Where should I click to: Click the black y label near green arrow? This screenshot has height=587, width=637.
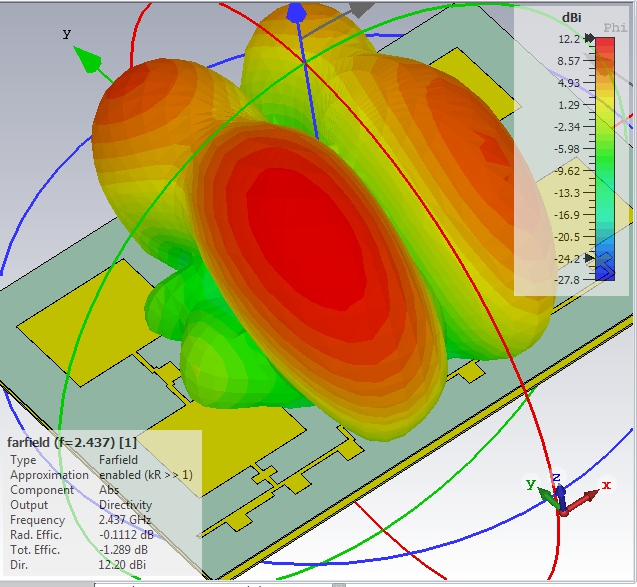67,34
